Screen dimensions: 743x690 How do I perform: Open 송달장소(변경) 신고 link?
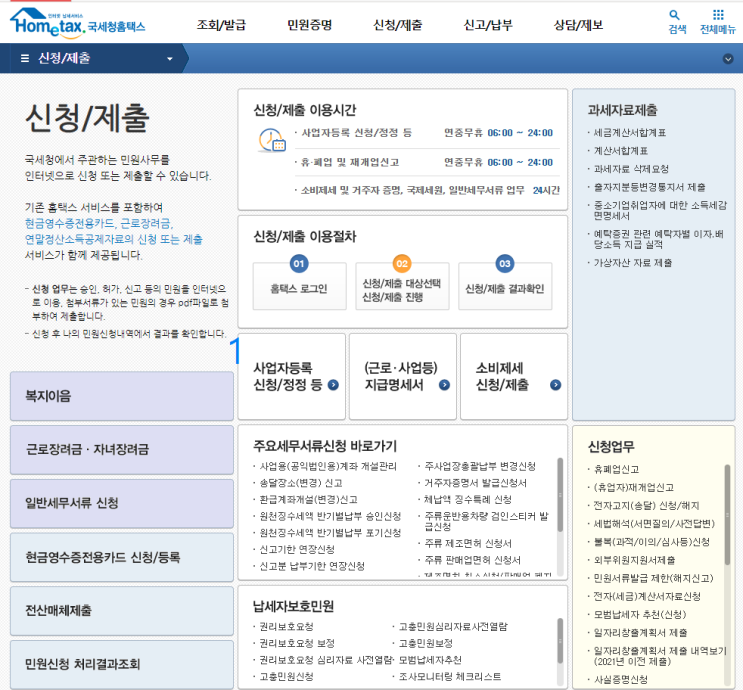[300, 483]
